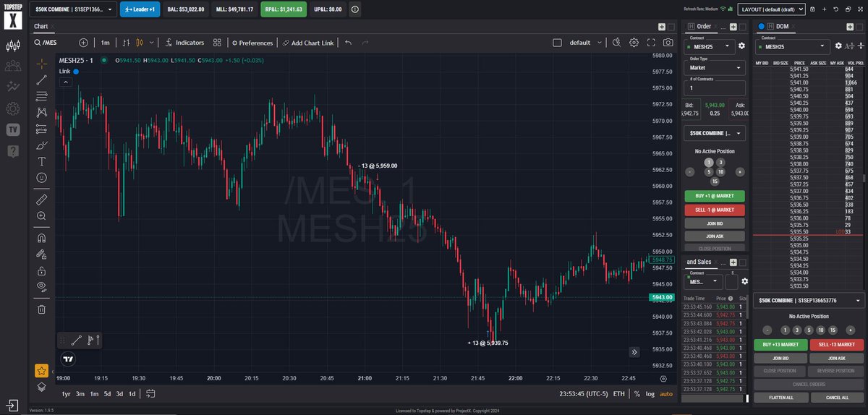
Task: Select the 5d date range
Action: (107, 394)
